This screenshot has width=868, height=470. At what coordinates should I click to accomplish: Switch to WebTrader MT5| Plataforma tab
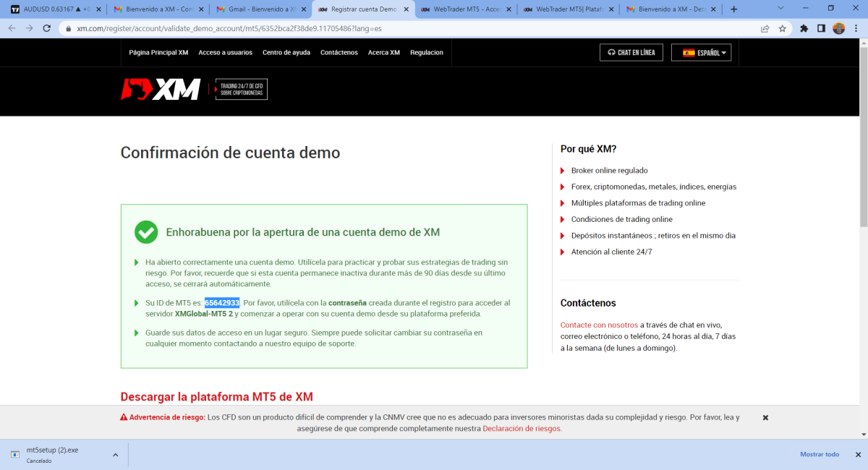click(x=568, y=9)
